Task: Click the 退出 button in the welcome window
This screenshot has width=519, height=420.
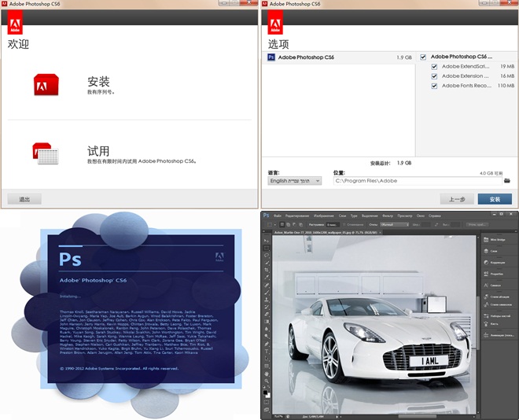Action: tap(24, 199)
